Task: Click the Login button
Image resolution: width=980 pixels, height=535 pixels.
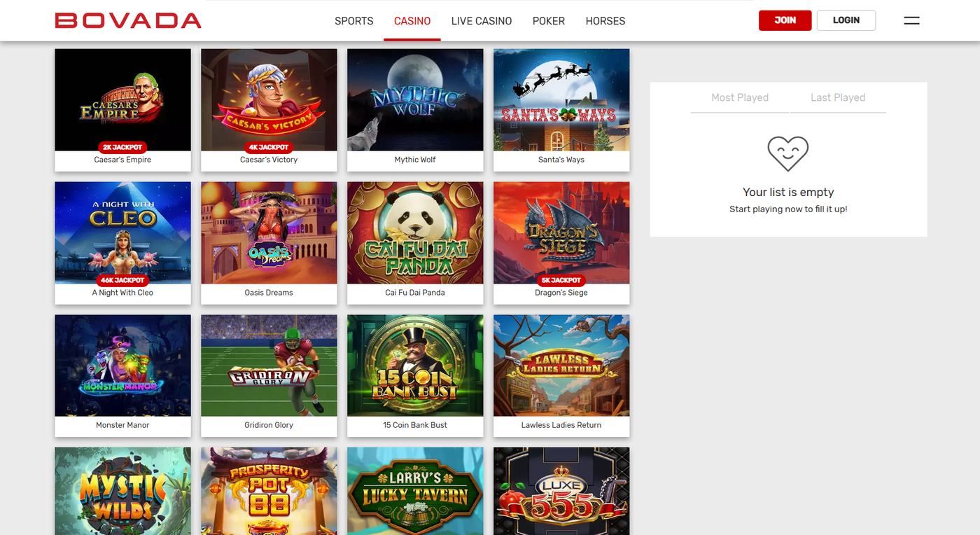Action: (x=846, y=20)
